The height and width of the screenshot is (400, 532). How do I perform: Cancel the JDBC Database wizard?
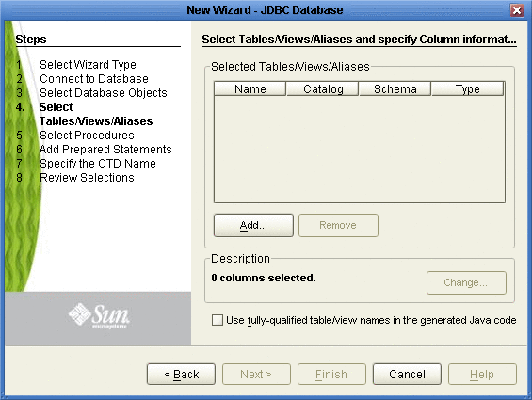(x=407, y=374)
